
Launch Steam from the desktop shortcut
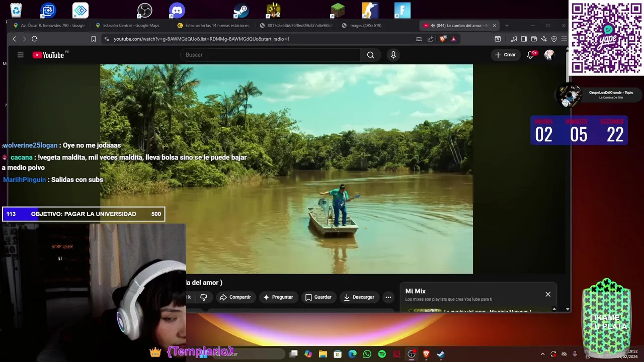(x=242, y=10)
